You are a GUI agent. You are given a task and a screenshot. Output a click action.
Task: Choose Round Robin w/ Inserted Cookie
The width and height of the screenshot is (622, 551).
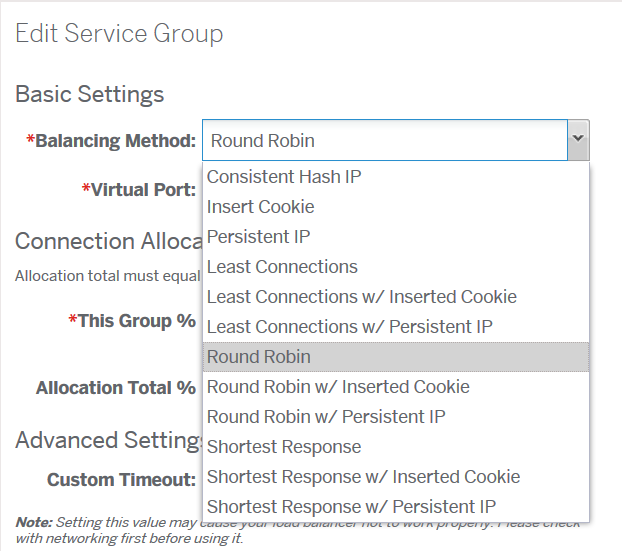(x=395, y=387)
